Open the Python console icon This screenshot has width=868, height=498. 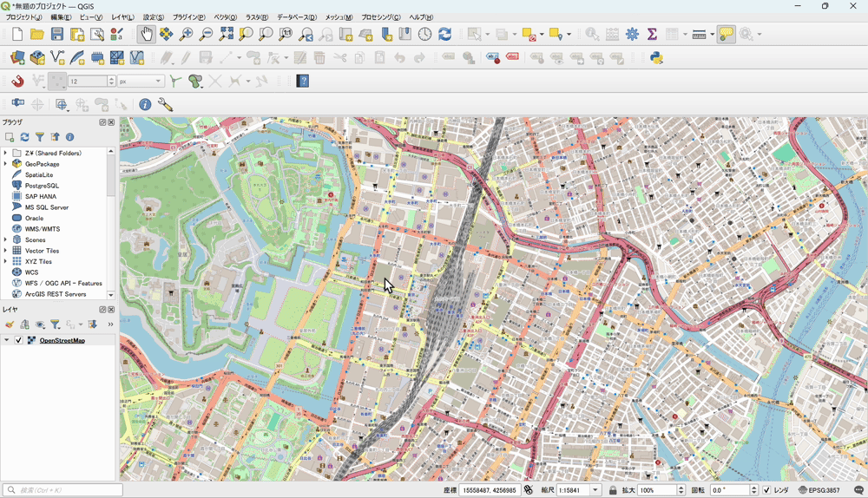656,57
